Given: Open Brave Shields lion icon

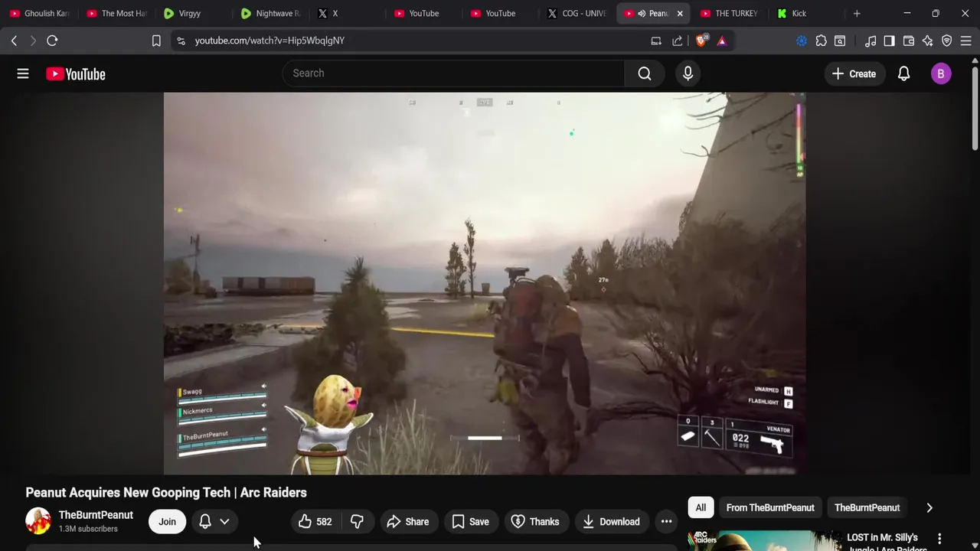Looking at the screenshot, I should click(x=701, y=41).
